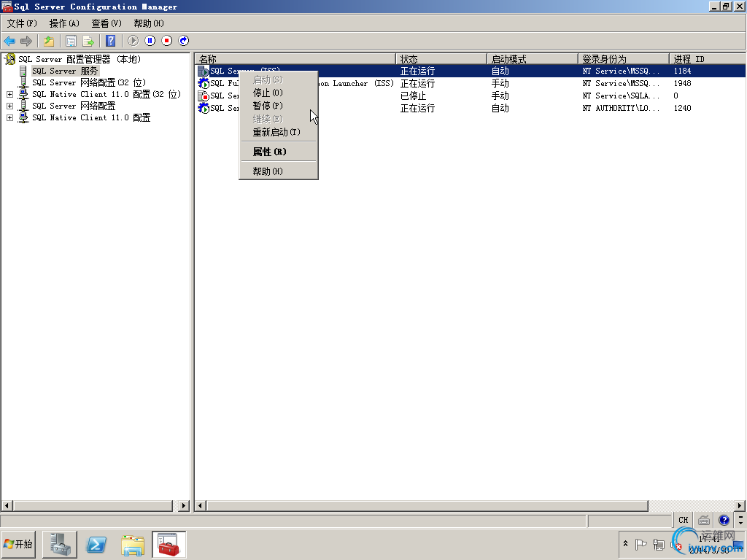Sort by the 状态 column header
This screenshot has width=747, height=560.
coord(441,59)
